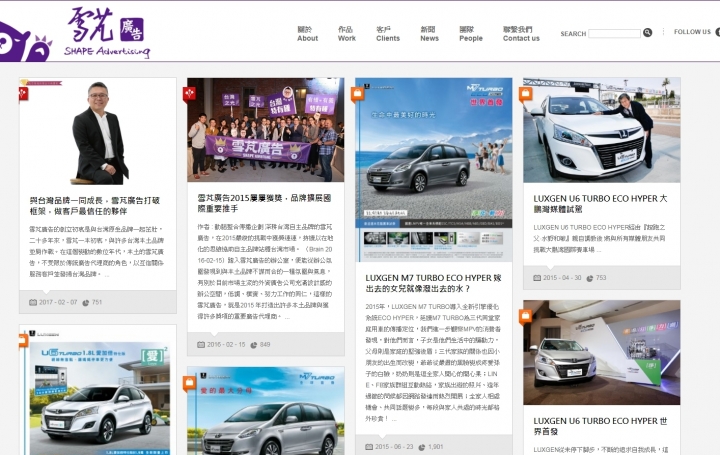Click the excerpt under the M7 headline starting 2015年
The image size is (720, 455).
pyautogui.click(x=433, y=362)
